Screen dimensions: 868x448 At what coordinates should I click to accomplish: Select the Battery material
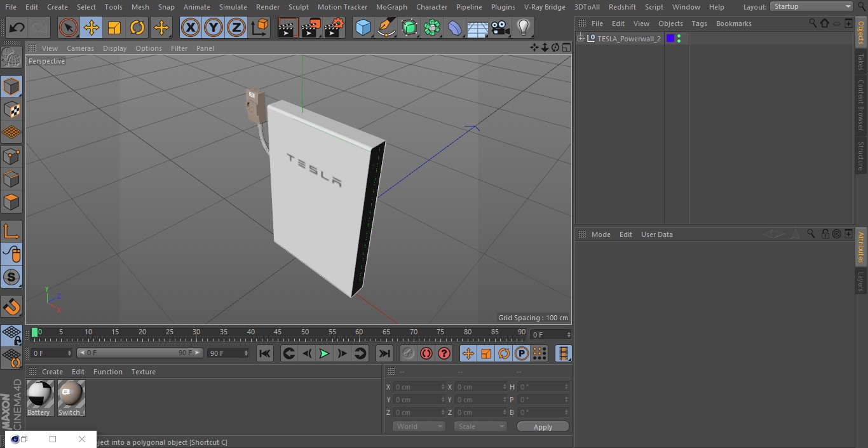[x=40, y=398]
